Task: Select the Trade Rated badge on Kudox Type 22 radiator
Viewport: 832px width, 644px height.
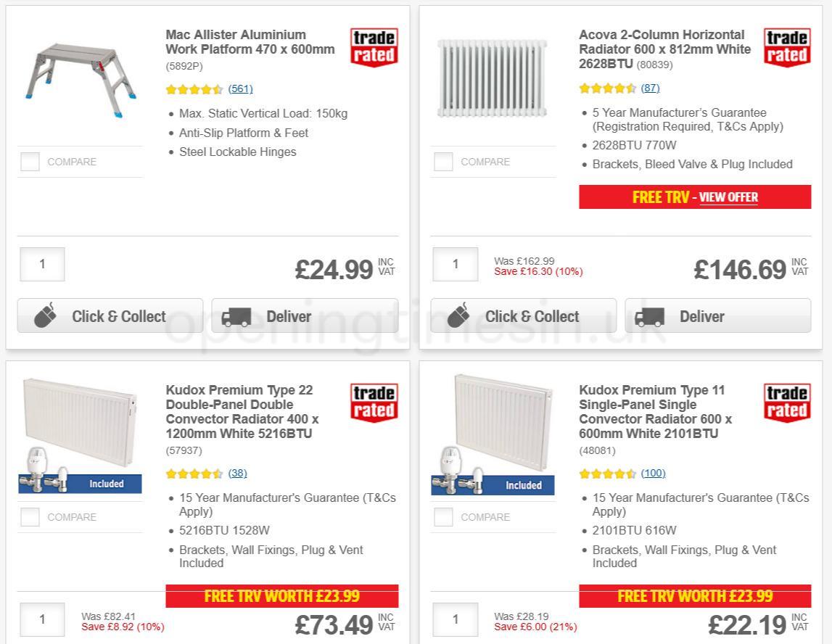Action: tap(373, 405)
